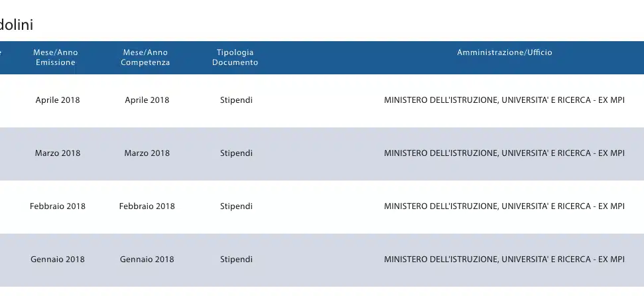Click Febbraio 2018 in the Competenza column

tap(147, 206)
